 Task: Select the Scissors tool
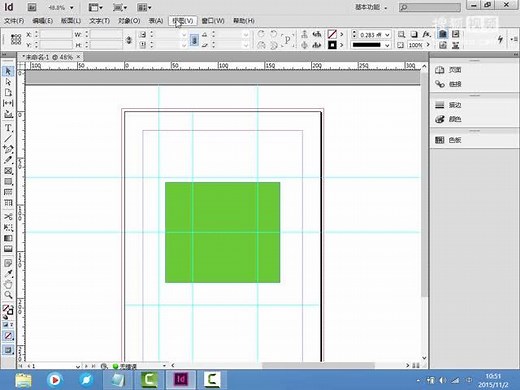8,217
